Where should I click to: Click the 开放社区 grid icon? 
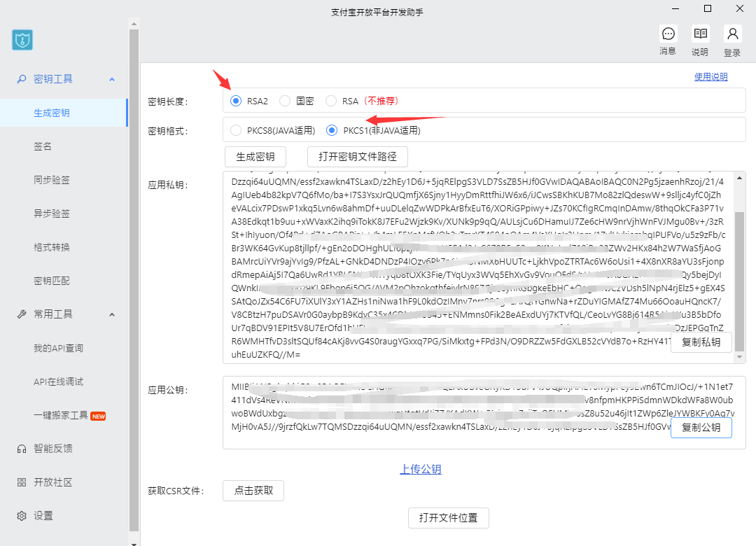click(x=22, y=482)
